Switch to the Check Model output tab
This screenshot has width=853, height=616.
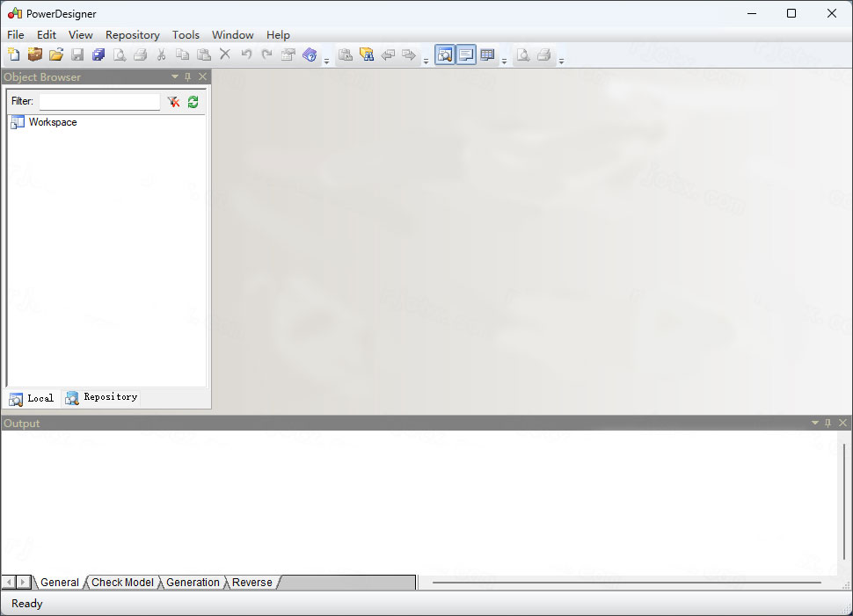pyautogui.click(x=122, y=582)
